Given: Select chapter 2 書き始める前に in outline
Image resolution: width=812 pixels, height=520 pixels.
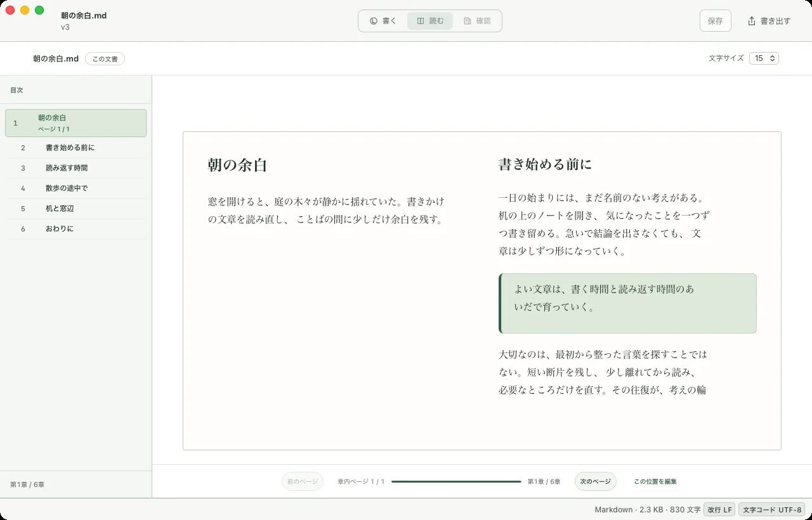Looking at the screenshot, I should (76, 148).
